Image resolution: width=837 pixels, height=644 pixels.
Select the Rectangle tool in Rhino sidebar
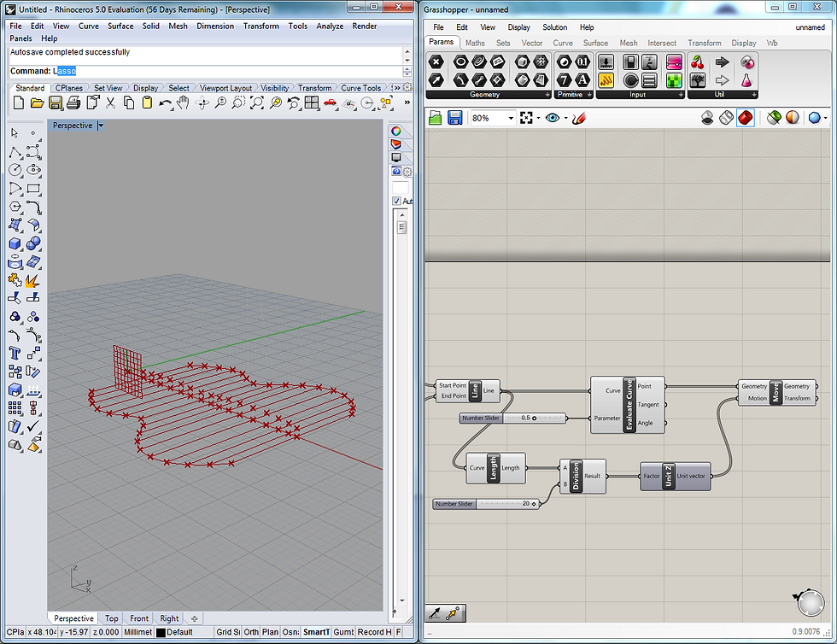pyautogui.click(x=33, y=189)
